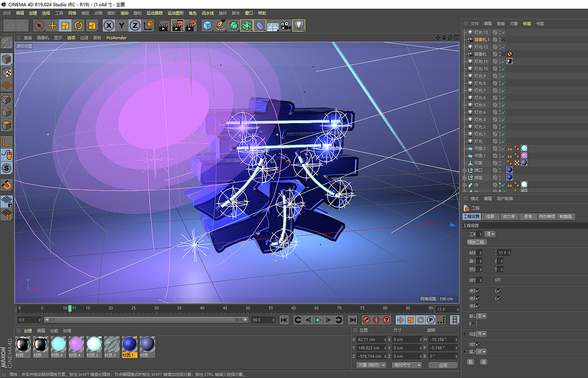
Task: Open the 绝对尺寸 size mode dropdown
Action: (x=407, y=365)
